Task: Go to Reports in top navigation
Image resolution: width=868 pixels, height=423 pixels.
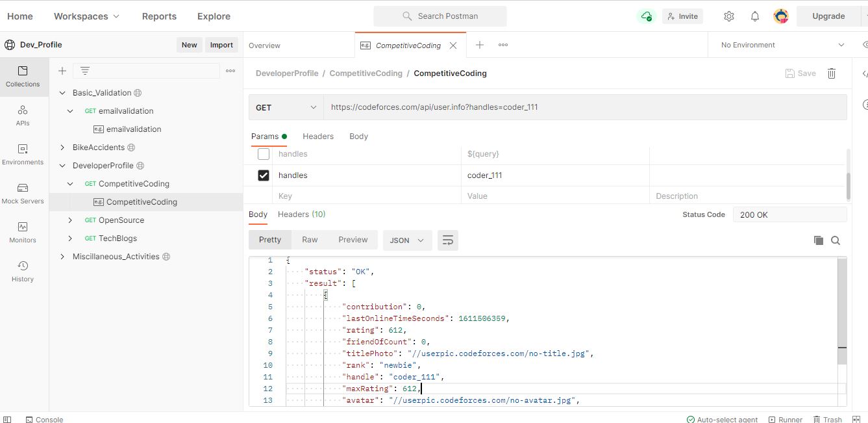Action: [x=159, y=16]
